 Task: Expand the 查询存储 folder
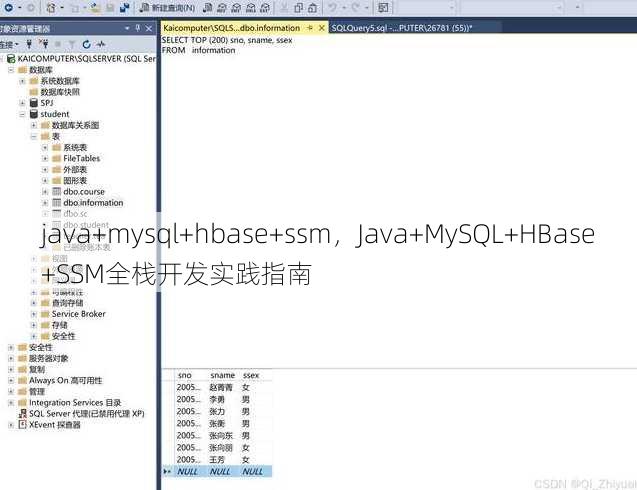[x=34, y=303]
